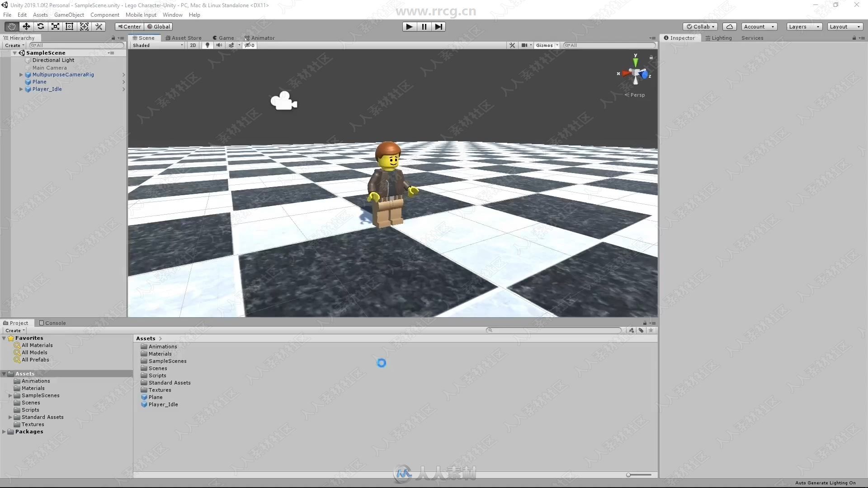Select the Rotate tool

click(41, 27)
